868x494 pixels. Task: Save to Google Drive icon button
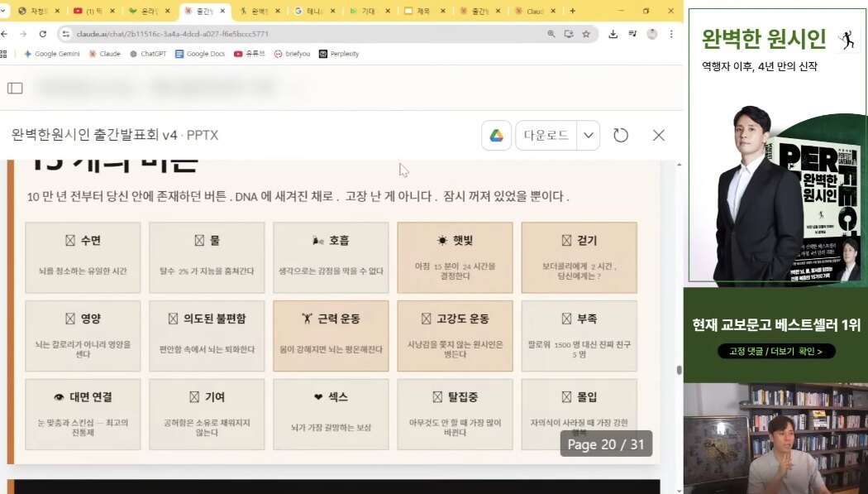click(x=496, y=136)
